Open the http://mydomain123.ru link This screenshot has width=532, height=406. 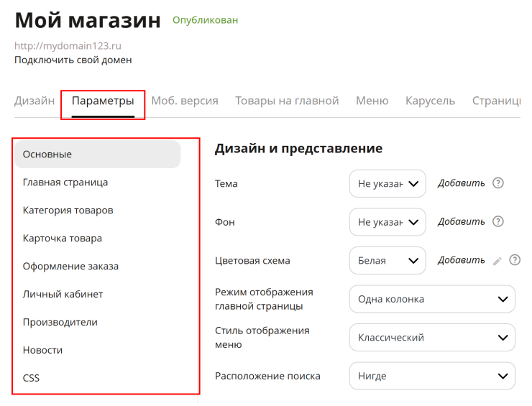pos(68,46)
